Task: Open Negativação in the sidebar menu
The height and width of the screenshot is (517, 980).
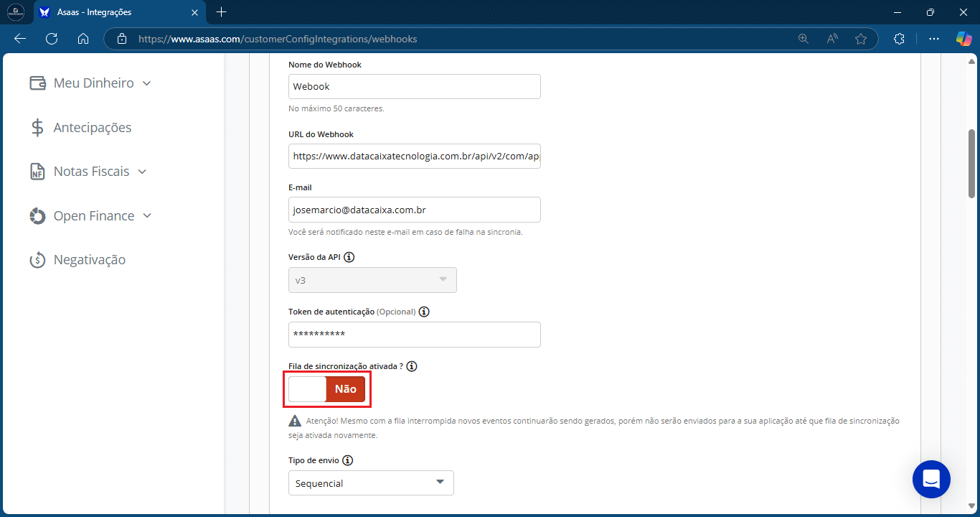Action: click(x=77, y=260)
